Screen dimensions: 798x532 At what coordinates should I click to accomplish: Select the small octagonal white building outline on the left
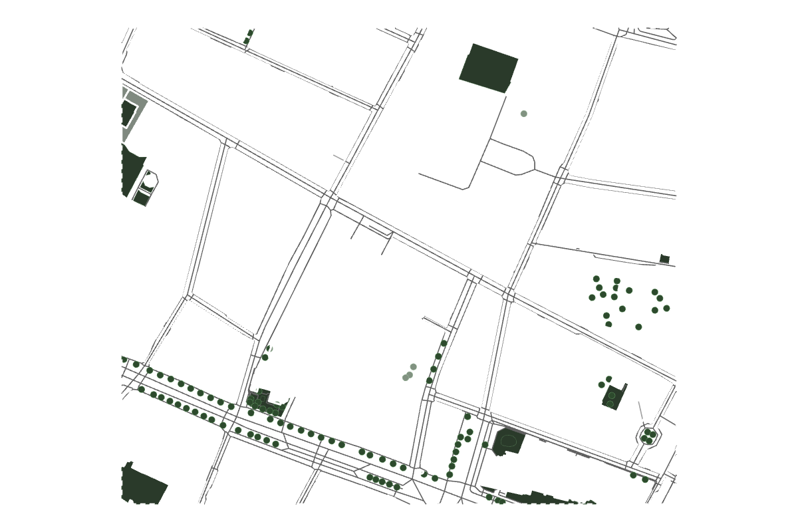click(x=150, y=180)
